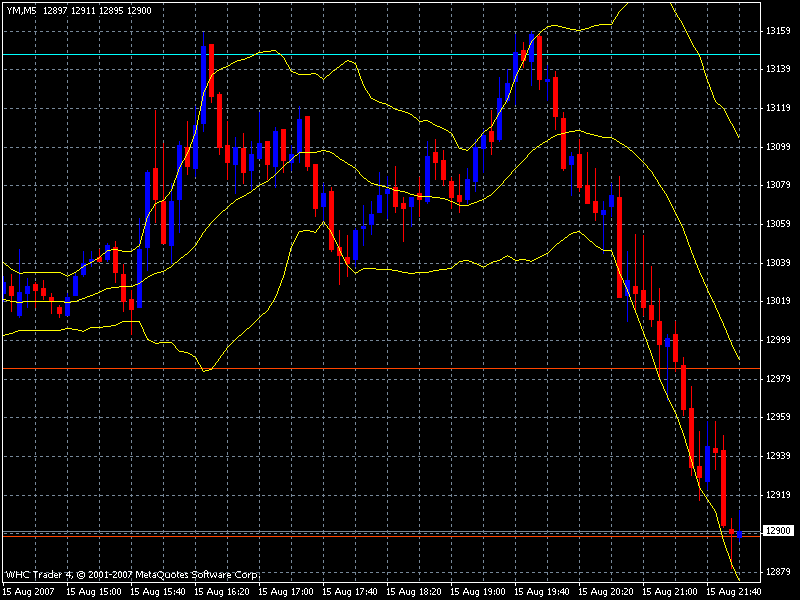Screen dimensions: 800x600
Task: Click the 15 Aug 15:00 time label
Action: click(x=94, y=591)
